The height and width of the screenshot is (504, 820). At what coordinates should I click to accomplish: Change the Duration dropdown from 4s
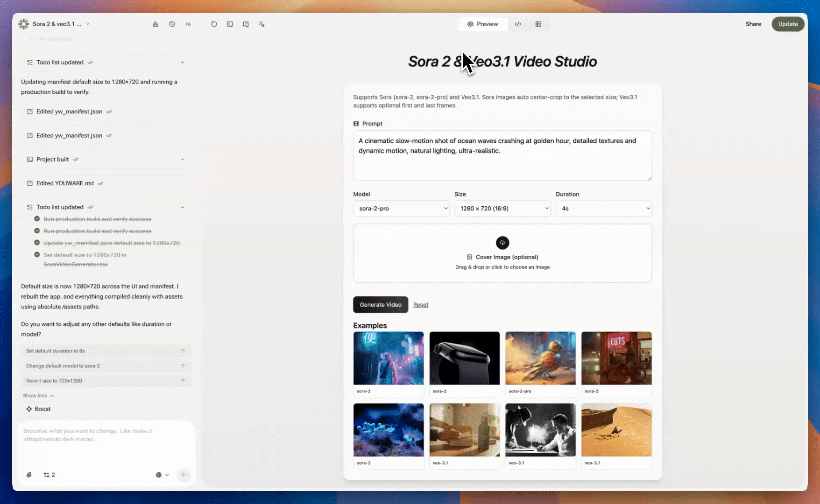[604, 209]
